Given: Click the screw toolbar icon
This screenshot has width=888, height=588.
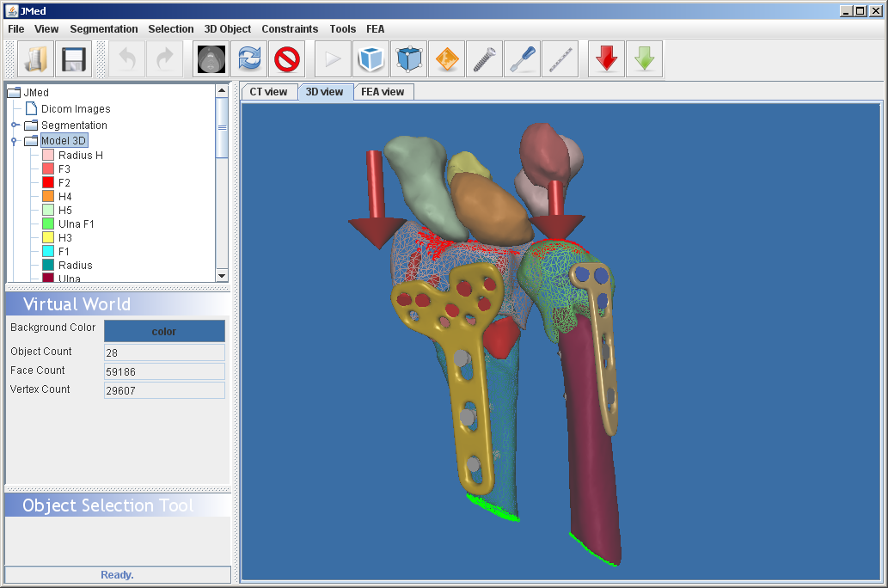Looking at the screenshot, I should pyautogui.click(x=485, y=59).
